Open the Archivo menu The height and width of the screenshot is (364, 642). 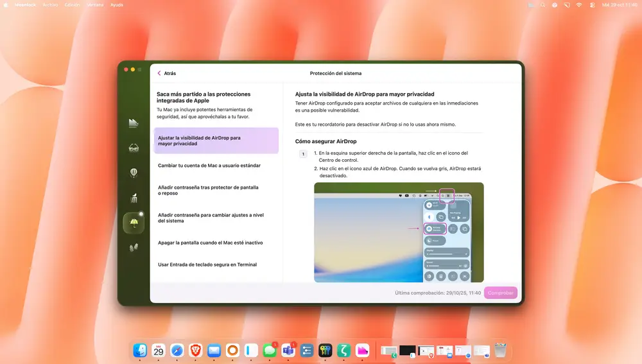click(49, 4)
